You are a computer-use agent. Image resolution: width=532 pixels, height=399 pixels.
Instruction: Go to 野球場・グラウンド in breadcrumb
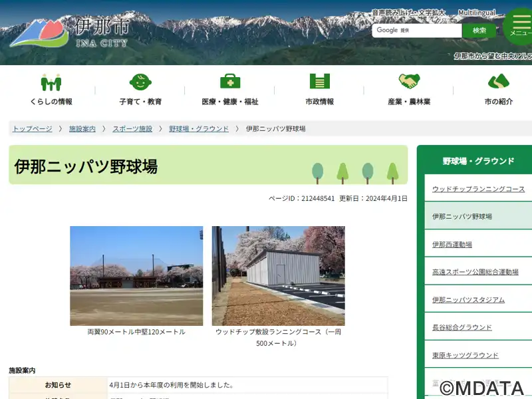pos(199,129)
